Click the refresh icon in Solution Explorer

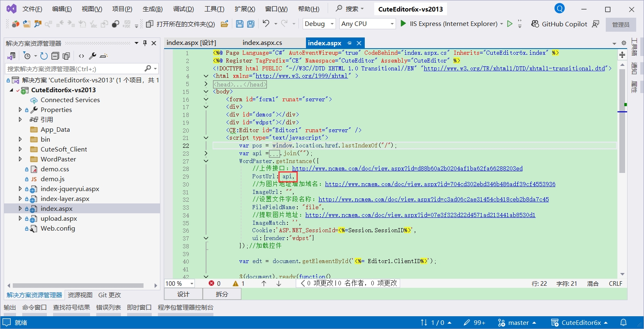pyautogui.click(x=44, y=56)
